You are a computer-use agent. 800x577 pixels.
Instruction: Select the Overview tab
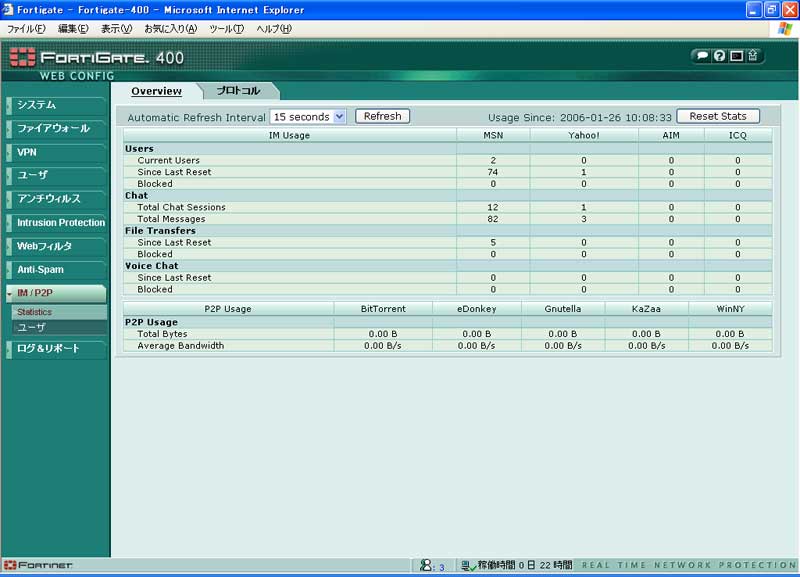pos(156,91)
